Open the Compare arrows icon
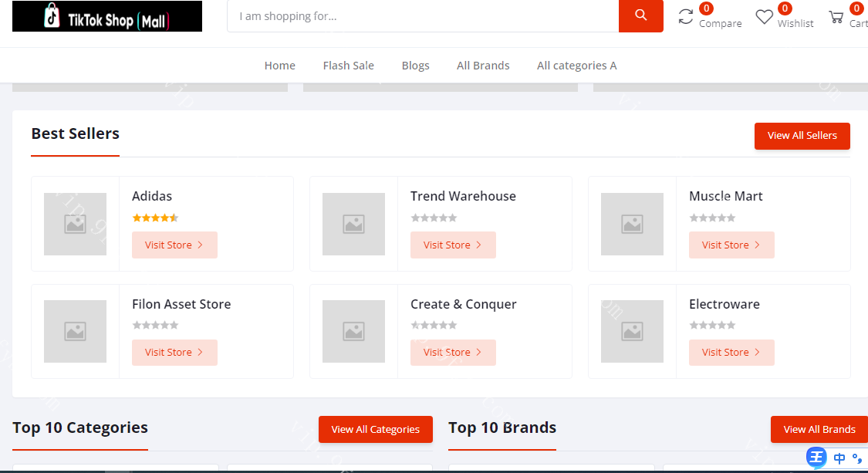This screenshot has height=473, width=868. pyautogui.click(x=686, y=16)
